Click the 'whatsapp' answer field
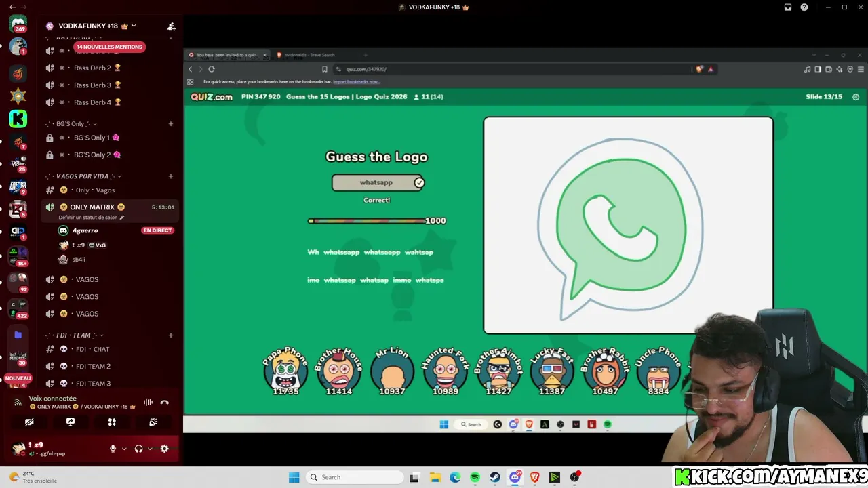Viewport: 868px width, 488px height. click(x=378, y=182)
